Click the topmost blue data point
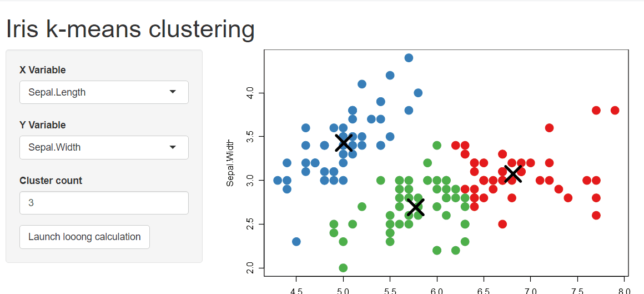The width and height of the screenshot is (644, 294). pos(409,58)
